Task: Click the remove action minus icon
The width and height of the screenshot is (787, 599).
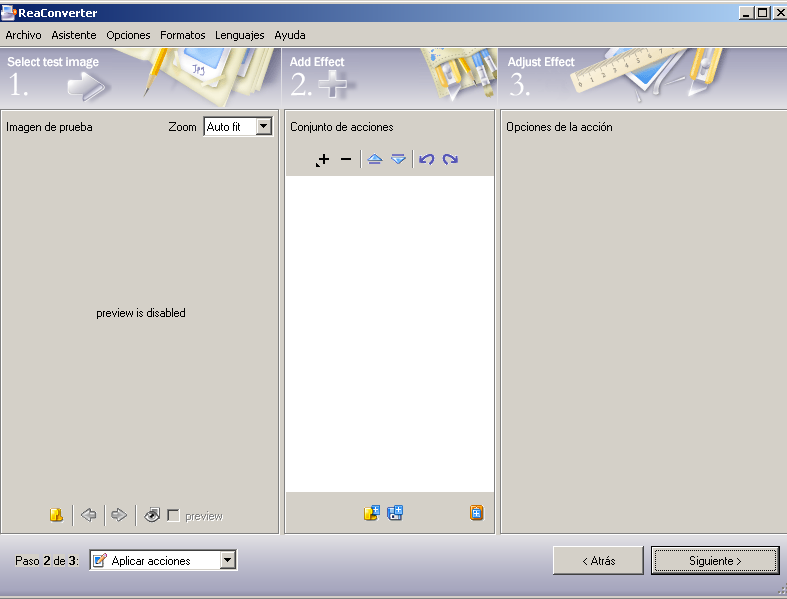Action: 346,160
